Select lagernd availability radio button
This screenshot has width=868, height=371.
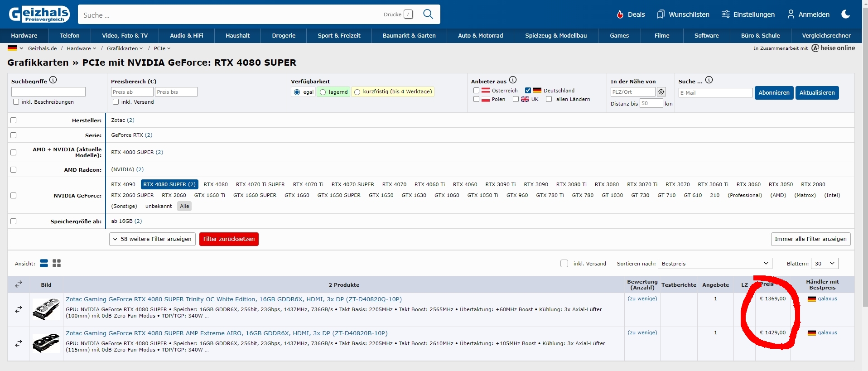click(x=323, y=92)
